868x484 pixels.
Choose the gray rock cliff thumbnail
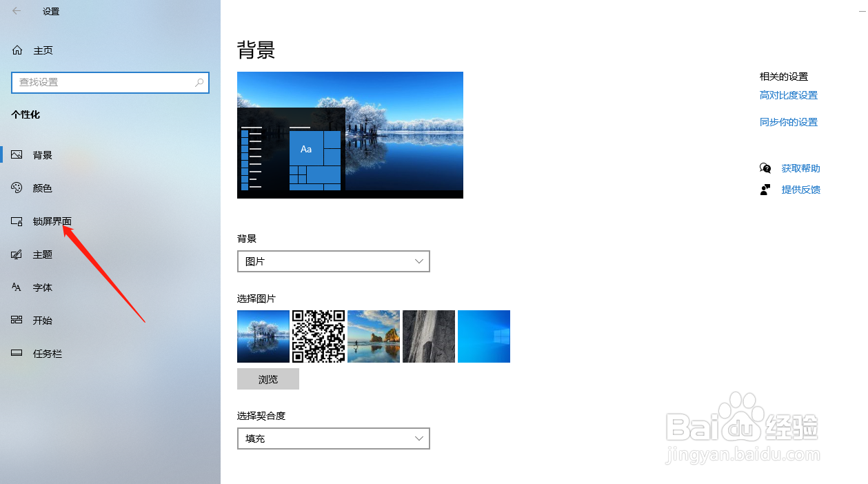(x=429, y=336)
